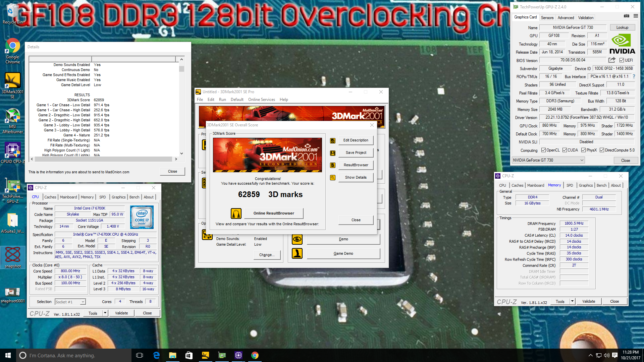Viewport: 644px width, 362px height.
Task: Open Task View on the taskbar
Action: coord(140,355)
